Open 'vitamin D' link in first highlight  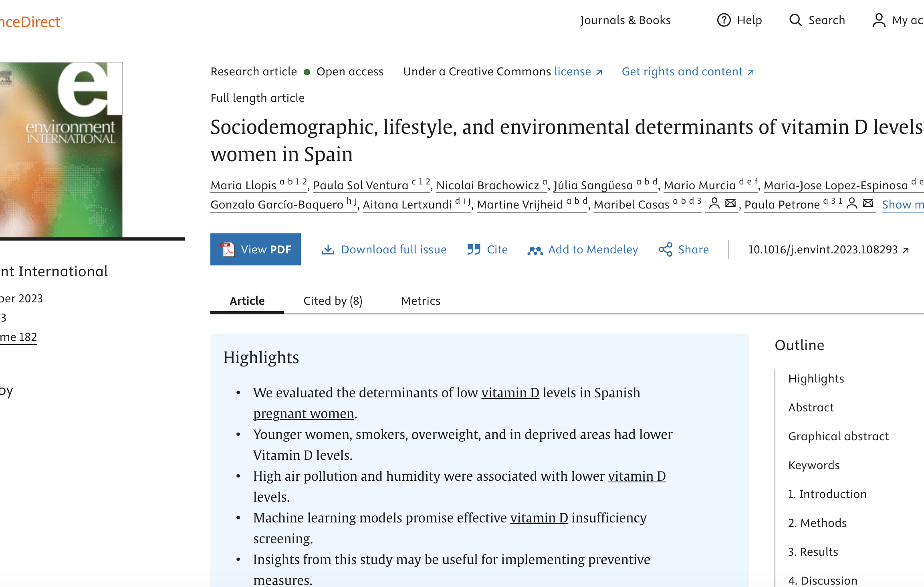(510, 393)
